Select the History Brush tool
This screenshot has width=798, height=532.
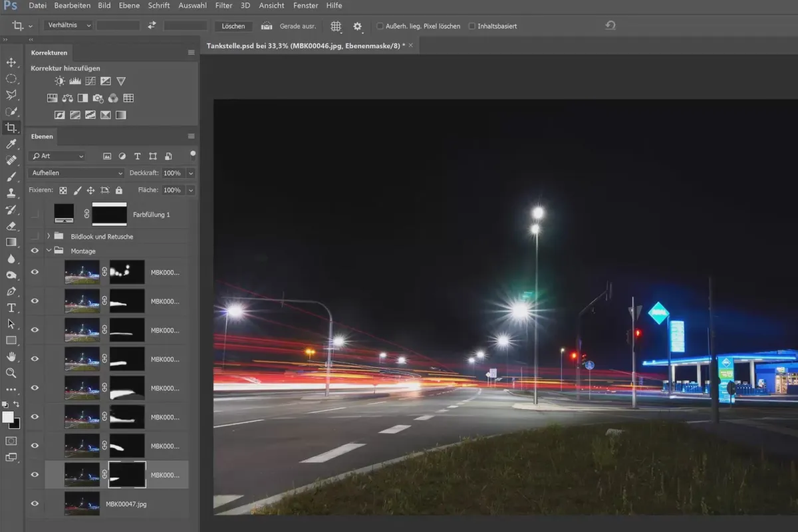(11, 209)
